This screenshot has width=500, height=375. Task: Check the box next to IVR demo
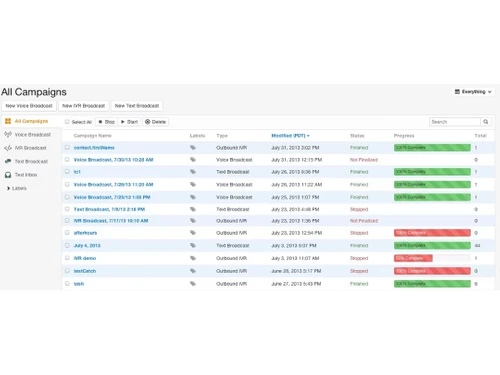click(x=67, y=258)
